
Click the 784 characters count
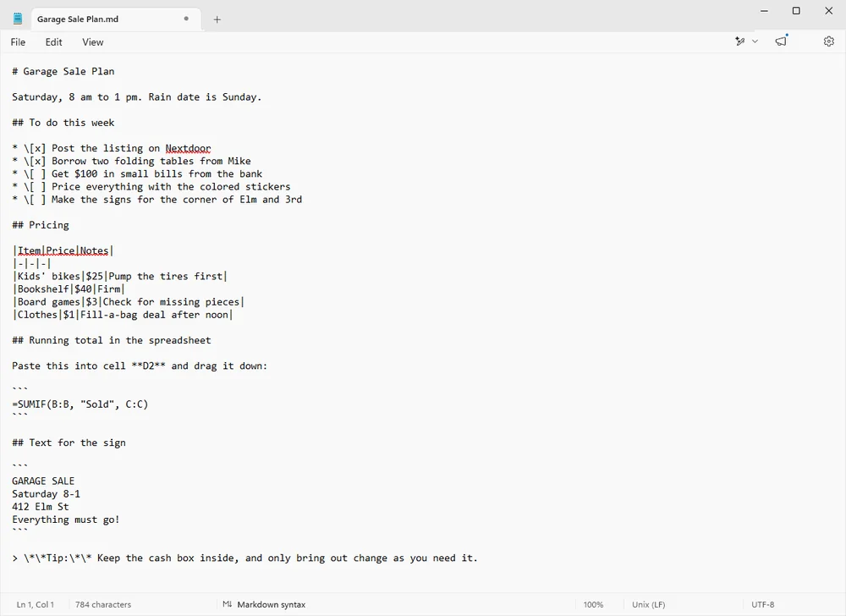[103, 605]
